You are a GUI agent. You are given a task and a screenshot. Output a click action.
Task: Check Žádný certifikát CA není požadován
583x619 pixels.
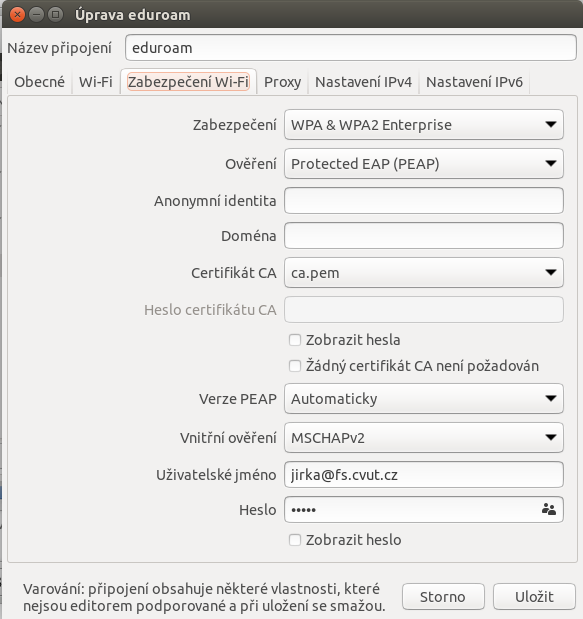(x=295, y=366)
